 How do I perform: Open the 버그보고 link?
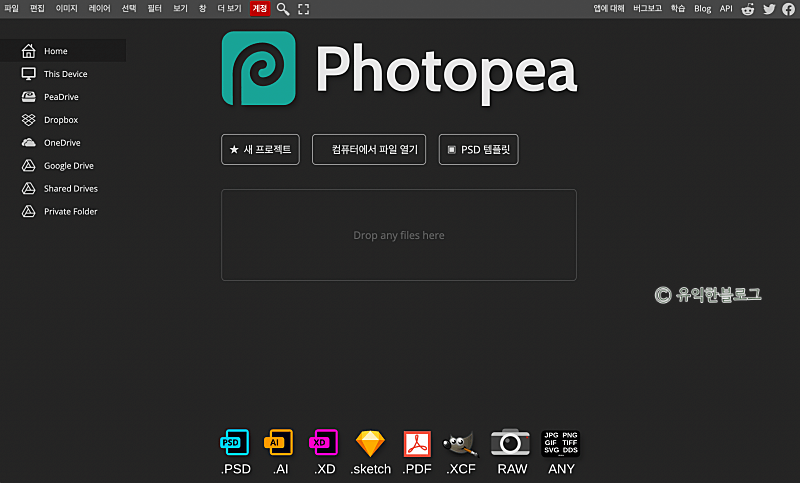click(x=647, y=9)
